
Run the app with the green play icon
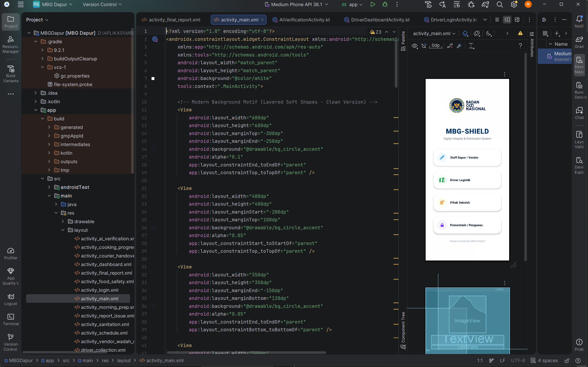click(373, 4)
